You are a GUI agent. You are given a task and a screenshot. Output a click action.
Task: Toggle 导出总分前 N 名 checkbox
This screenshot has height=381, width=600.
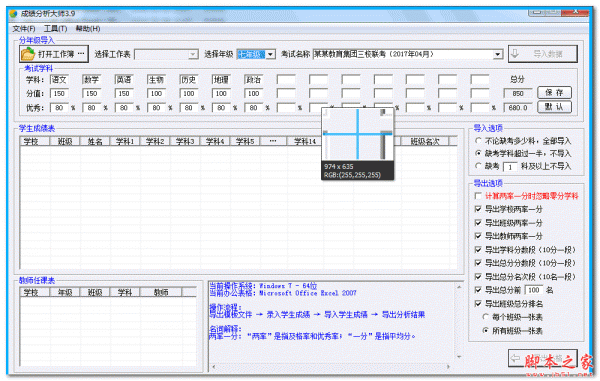tap(478, 290)
